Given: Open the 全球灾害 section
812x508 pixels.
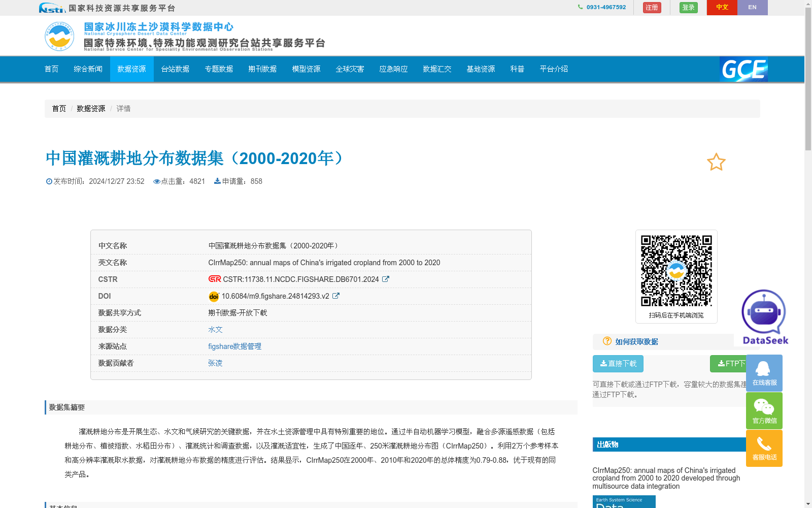Looking at the screenshot, I should pyautogui.click(x=350, y=69).
